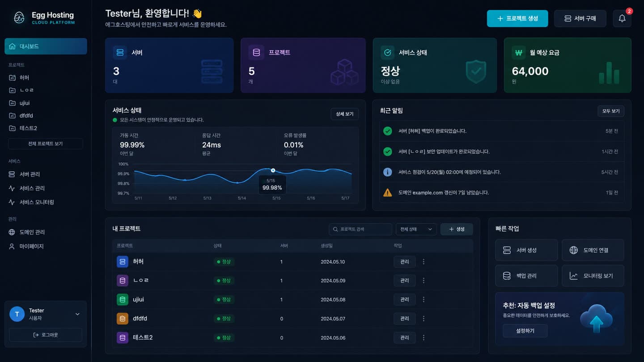Click the cloud upload illustration
The image size is (644, 362).
pyautogui.click(x=596, y=318)
